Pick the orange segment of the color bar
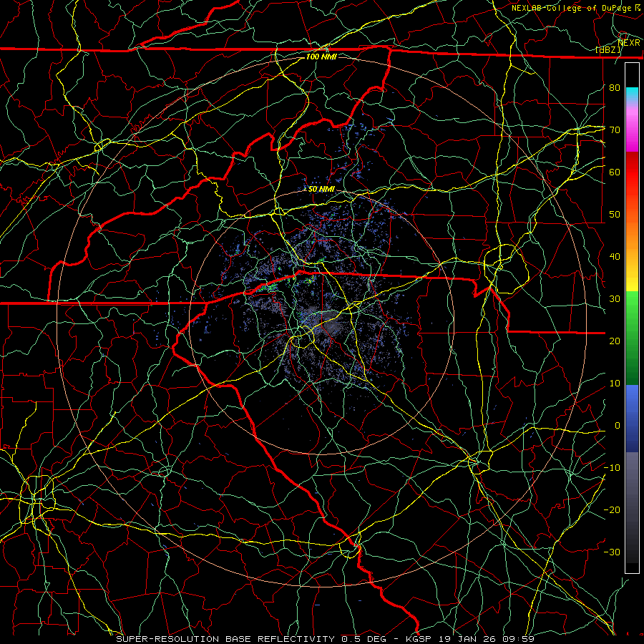Viewport: 644px width, 644px height. click(632, 234)
